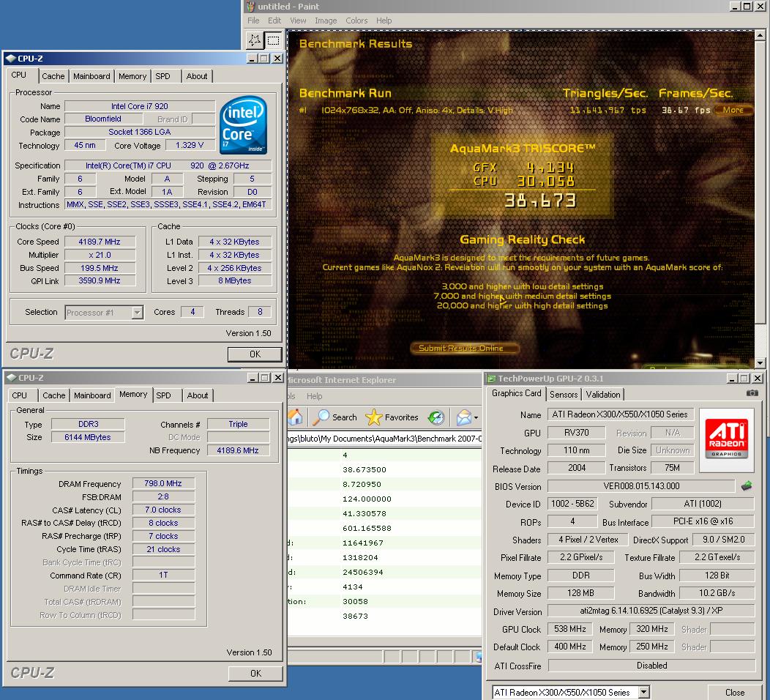Viewport: 770px width, 700px height.
Task: Click the Bus Interface value PCI-E x16 @ x16
Action: click(703, 521)
